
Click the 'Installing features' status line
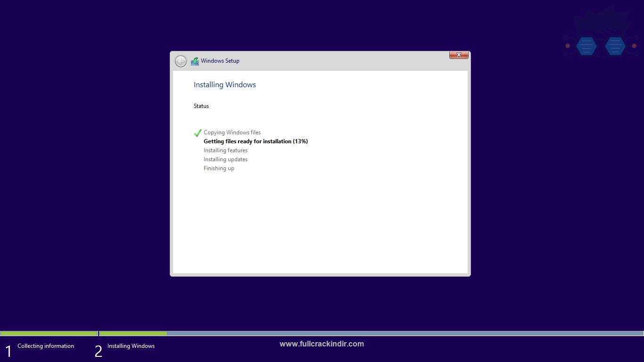pos(225,150)
